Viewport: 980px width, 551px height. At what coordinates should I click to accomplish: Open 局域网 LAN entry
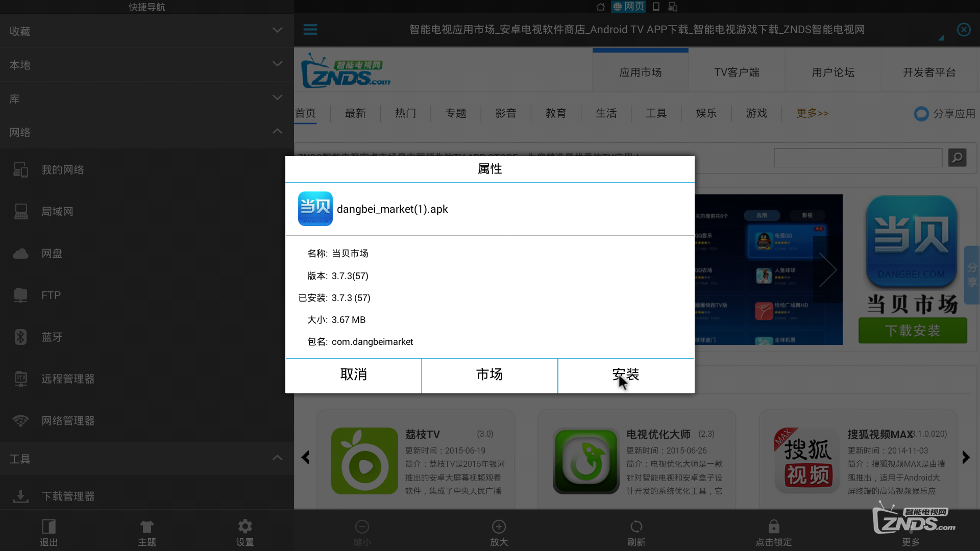[146, 211]
